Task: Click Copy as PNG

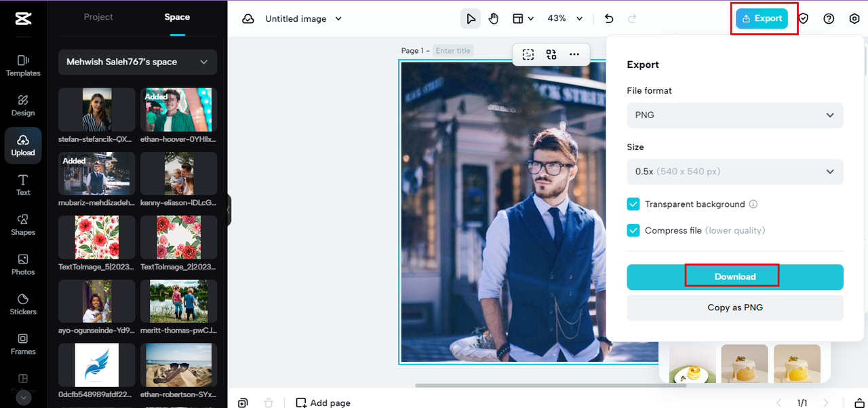Action: tap(735, 308)
